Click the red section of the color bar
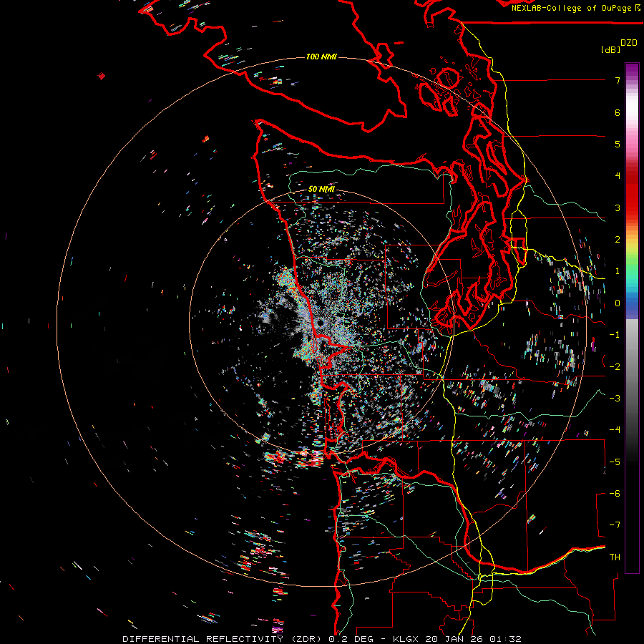 (632, 191)
